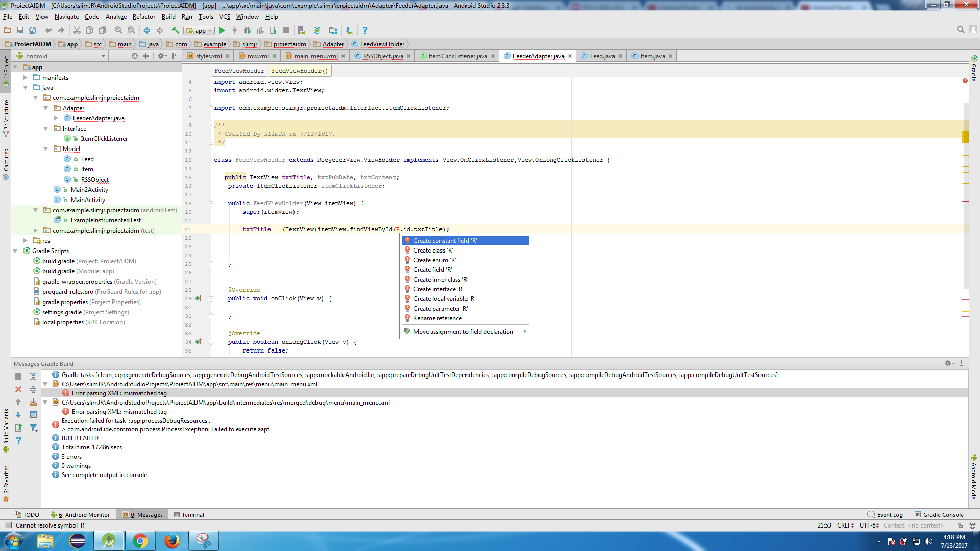980x551 pixels.
Task: Click "See complete output in console"
Action: pos(104,475)
